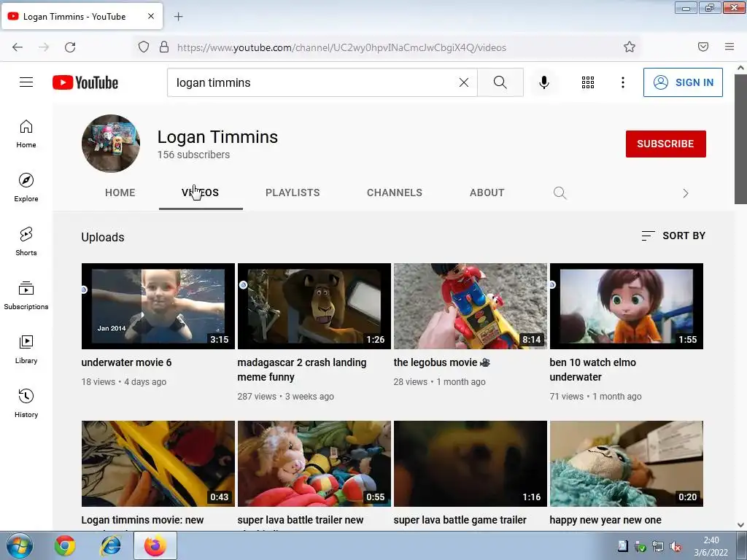The height and width of the screenshot is (560, 747).
Task: Search within the channel using magnifier icon
Action: point(560,192)
